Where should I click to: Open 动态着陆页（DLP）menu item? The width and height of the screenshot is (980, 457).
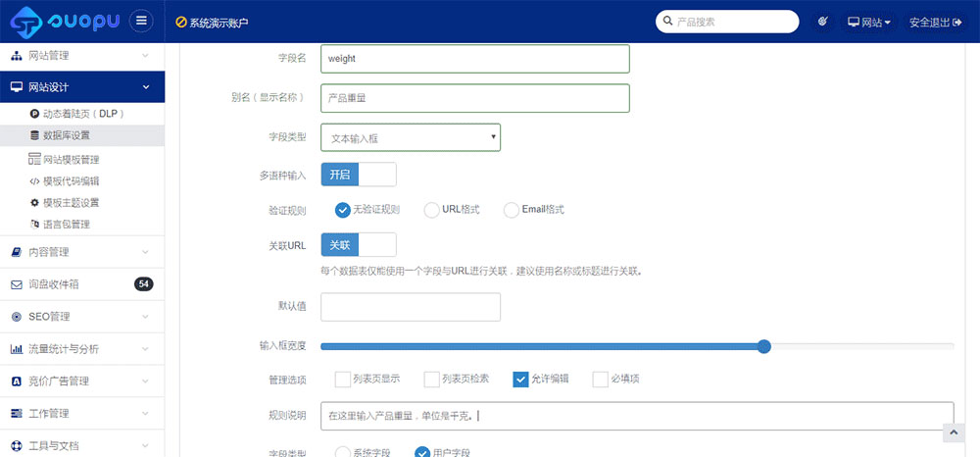(x=82, y=114)
